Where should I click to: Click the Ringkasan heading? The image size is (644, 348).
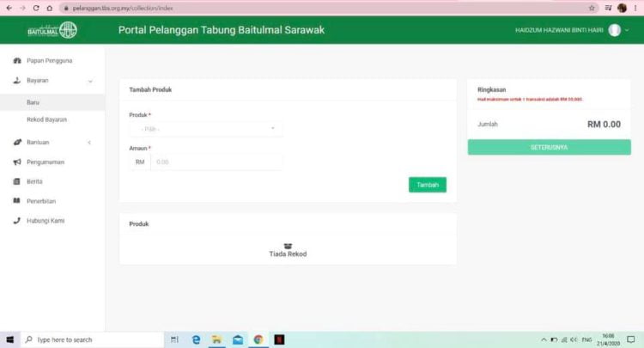point(492,89)
